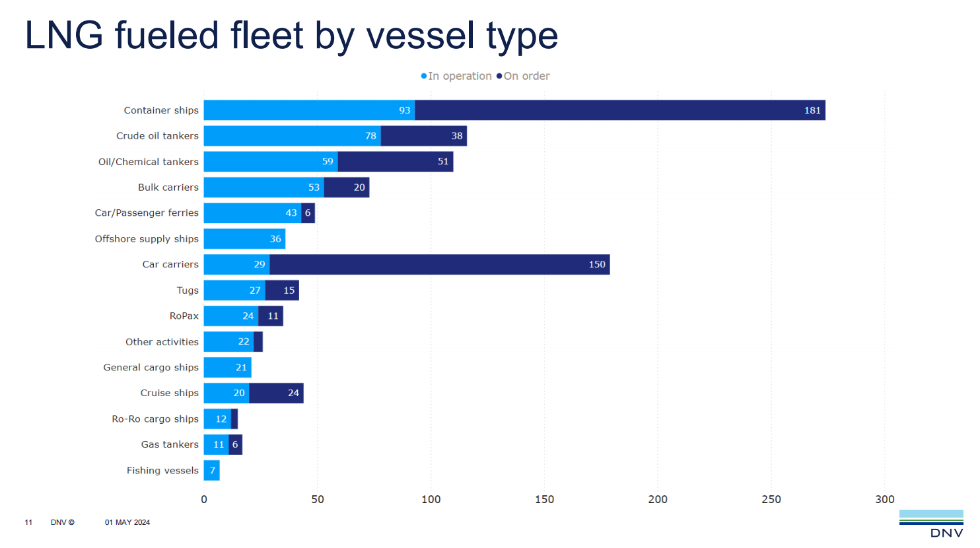980x548 pixels.
Task: Click the Car/Passenger ferries category label
Action: [x=147, y=213]
